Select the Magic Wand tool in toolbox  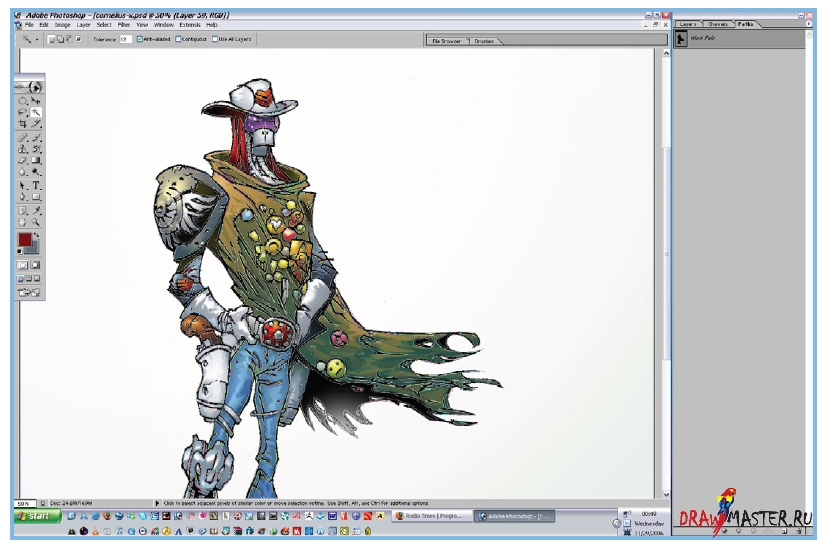click(36, 112)
